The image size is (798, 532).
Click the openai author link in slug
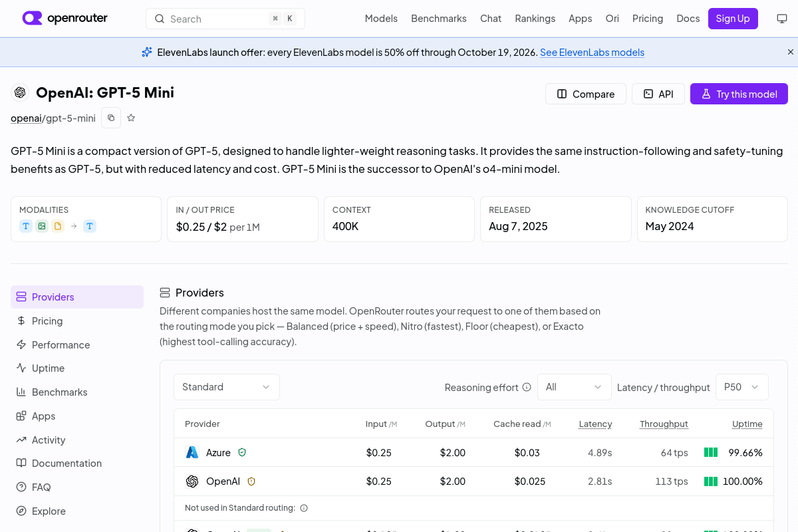26,118
